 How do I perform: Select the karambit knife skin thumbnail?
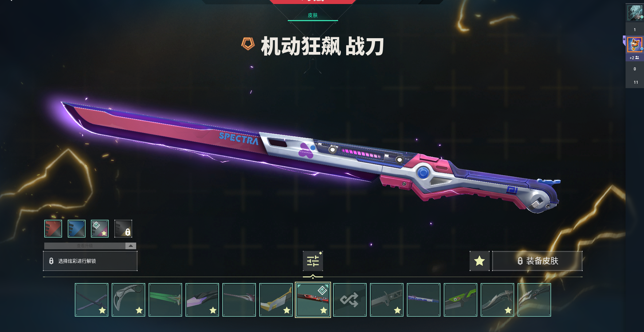click(x=128, y=300)
